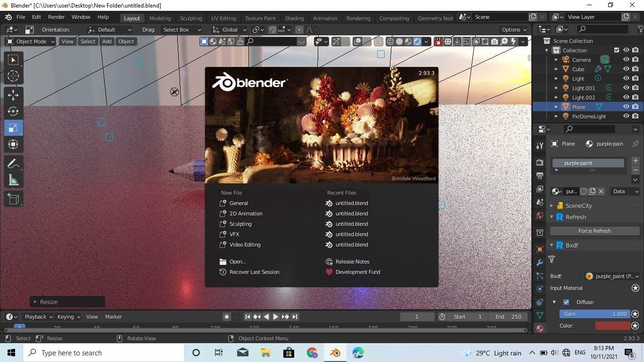Open the File menu
This screenshot has width=644, height=362.
tap(21, 17)
